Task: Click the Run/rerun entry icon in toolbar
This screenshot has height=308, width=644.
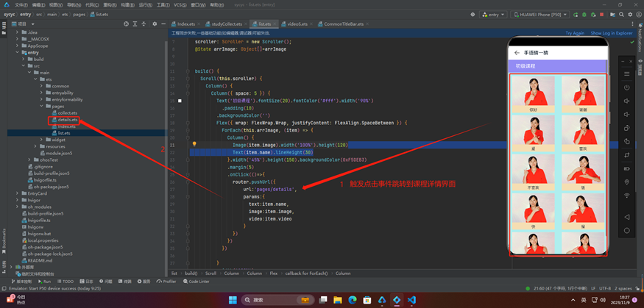Action: coord(576,15)
